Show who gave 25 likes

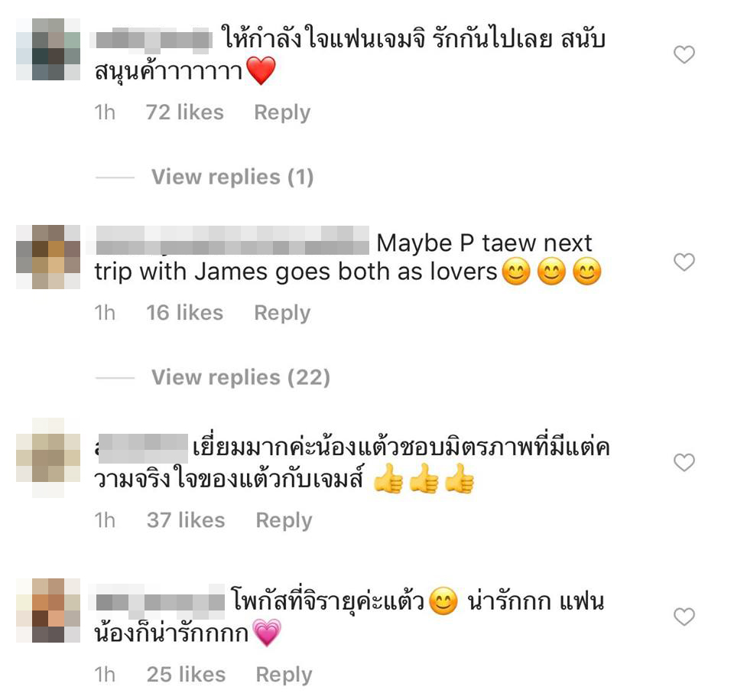click(x=186, y=675)
